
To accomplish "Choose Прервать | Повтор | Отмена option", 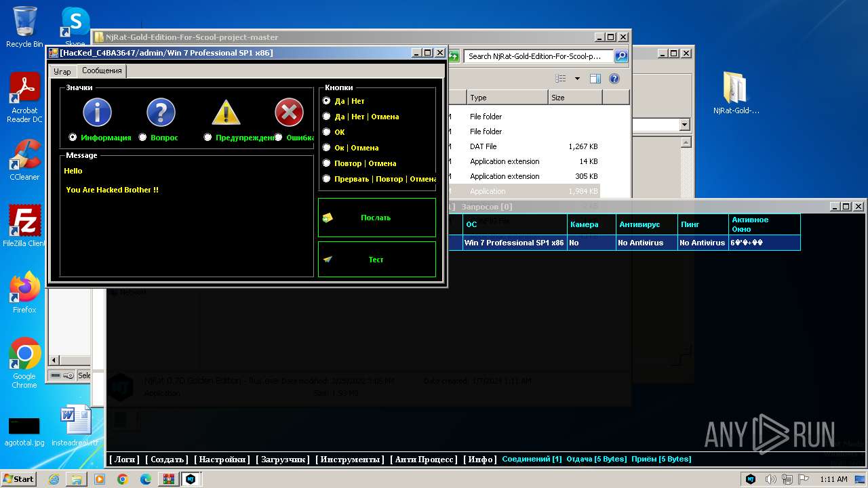I will [x=326, y=178].
